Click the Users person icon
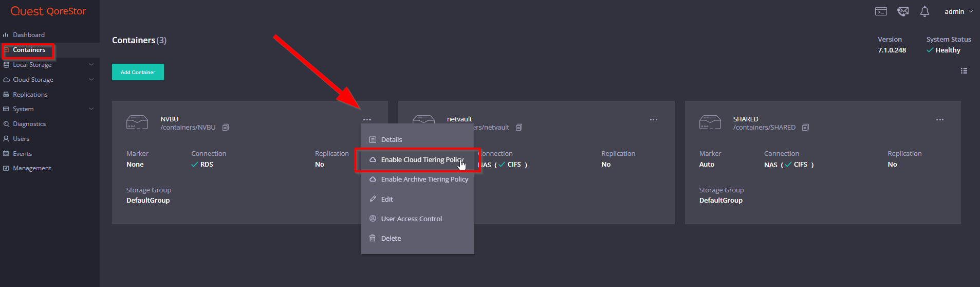This screenshot has height=287, width=980. point(6,139)
